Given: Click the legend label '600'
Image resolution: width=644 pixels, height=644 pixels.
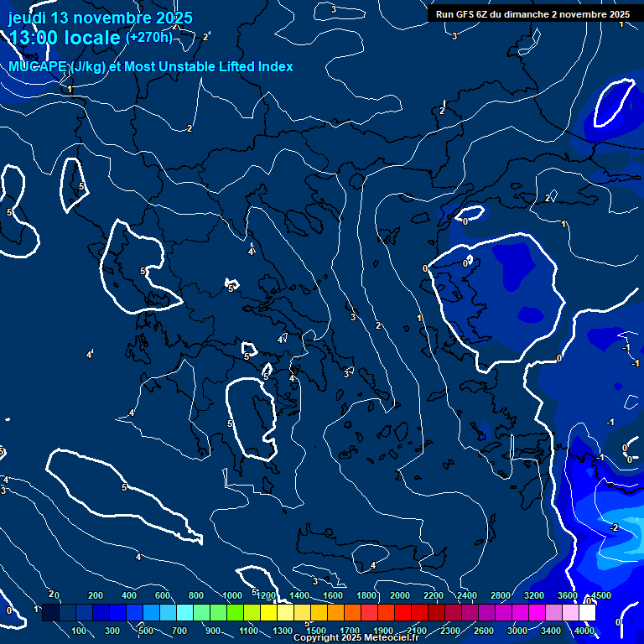Looking at the screenshot, I should click(162, 595).
